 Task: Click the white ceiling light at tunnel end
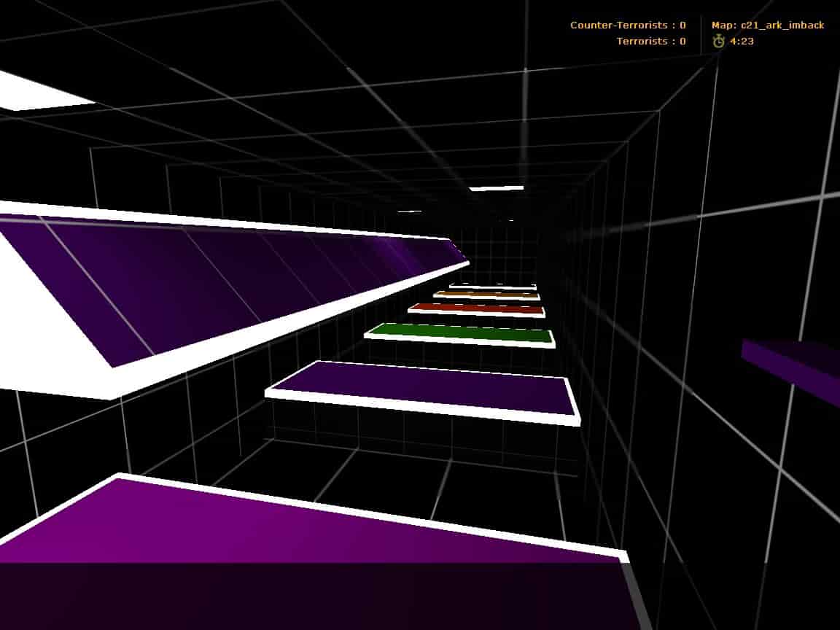click(x=496, y=188)
